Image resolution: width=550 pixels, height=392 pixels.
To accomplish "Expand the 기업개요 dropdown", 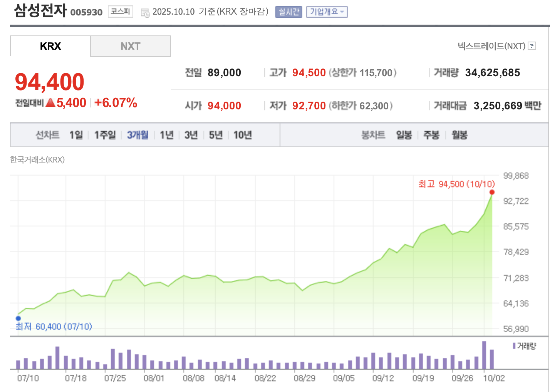I will pyautogui.click(x=327, y=12).
